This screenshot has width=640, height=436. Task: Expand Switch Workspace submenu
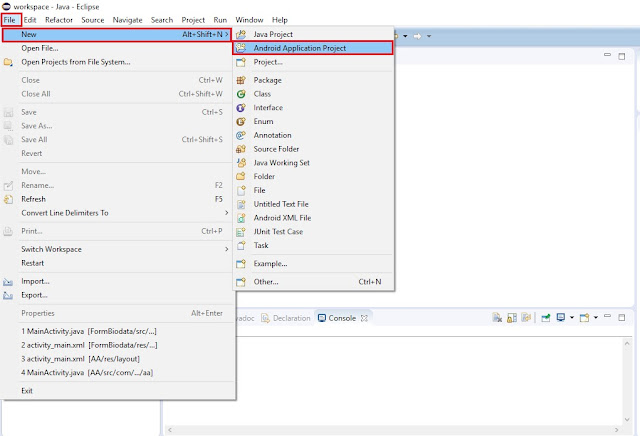117,249
